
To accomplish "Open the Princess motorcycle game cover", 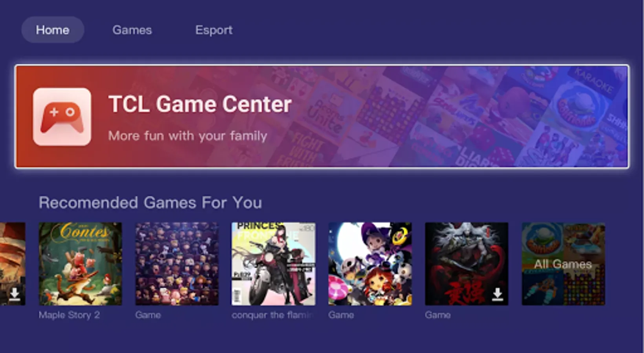I will click(x=273, y=264).
